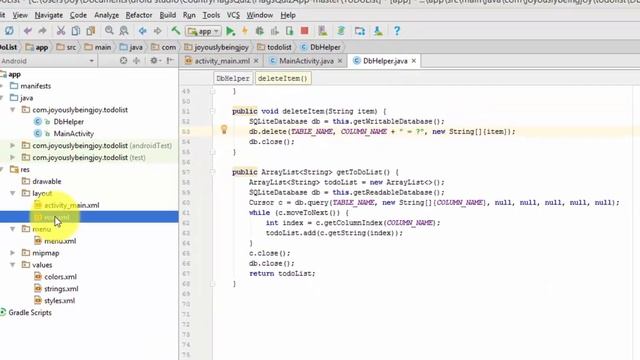Collapse the com.joyouslybeingjoy.todolist main package
This screenshot has height=360, width=640.
tap(13, 110)
